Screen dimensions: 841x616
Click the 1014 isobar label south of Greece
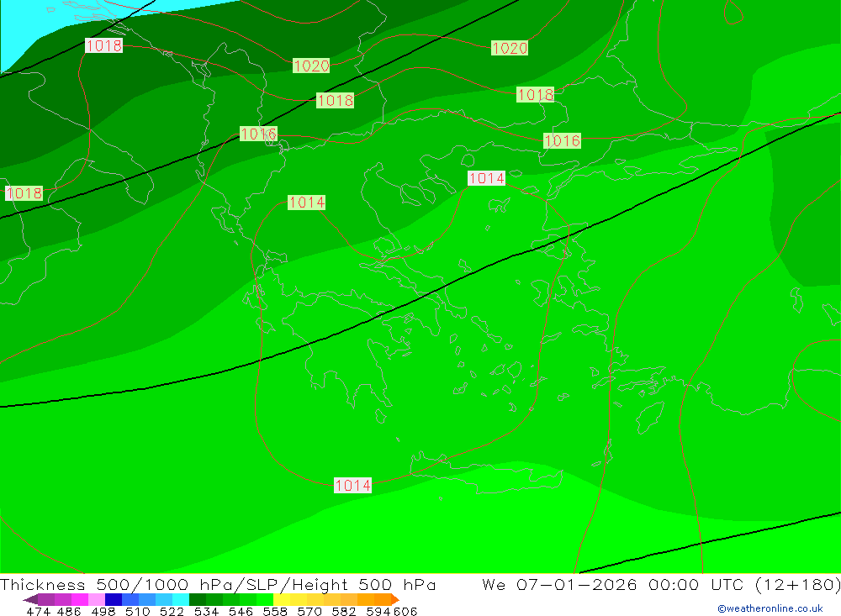tap(352, 485)
